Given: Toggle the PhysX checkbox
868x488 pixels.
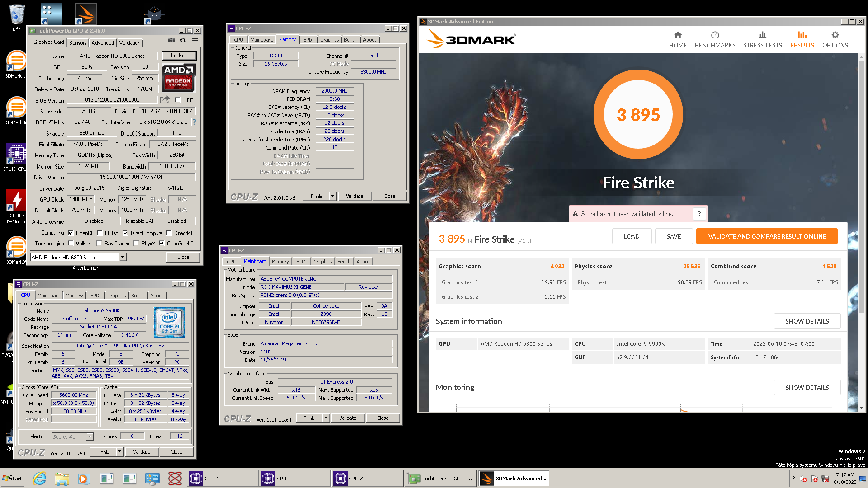Looking at the screenshot, I should pyautogui.click(x=136, y=244).
